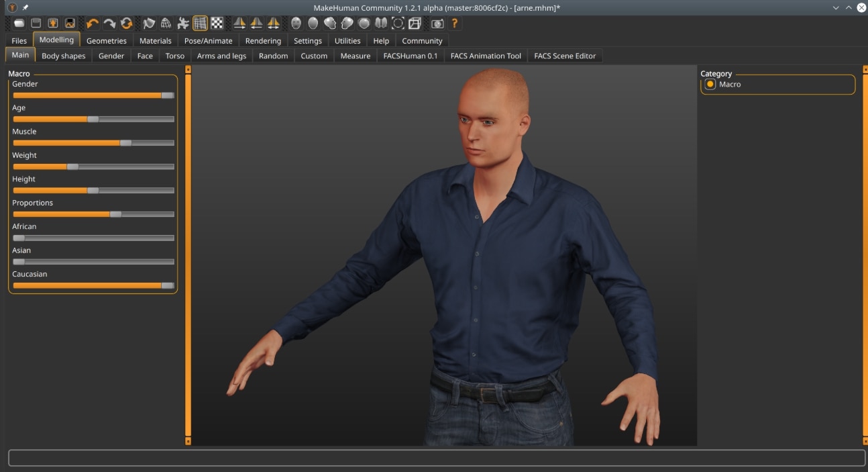The width and height of the screenshot is (868, 472).
Task: Click the Gender slider track
Action: click(x=94, y=95)
